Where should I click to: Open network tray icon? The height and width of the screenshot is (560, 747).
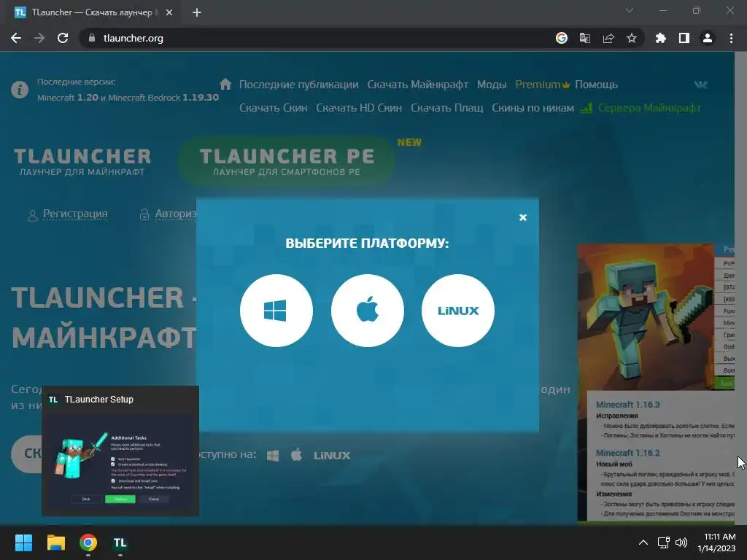pos(664,542)
